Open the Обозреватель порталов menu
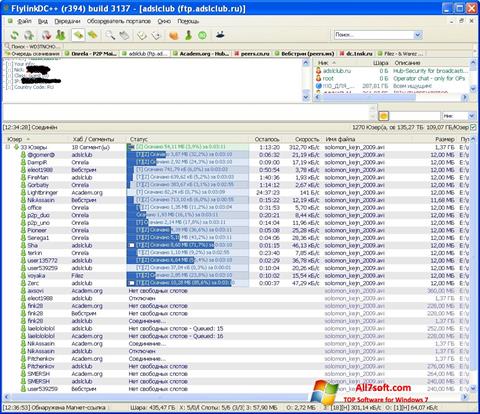The image size is (480, 414). tap(119, 21)
